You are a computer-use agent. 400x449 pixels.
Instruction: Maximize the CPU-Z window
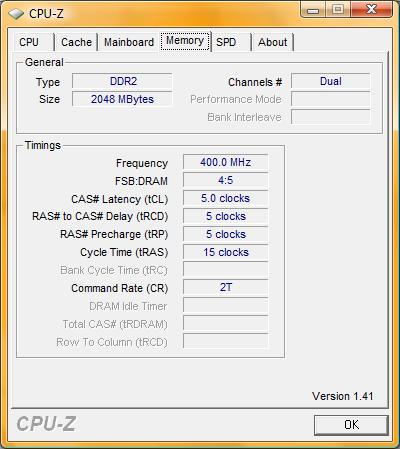tap(338, 10)
